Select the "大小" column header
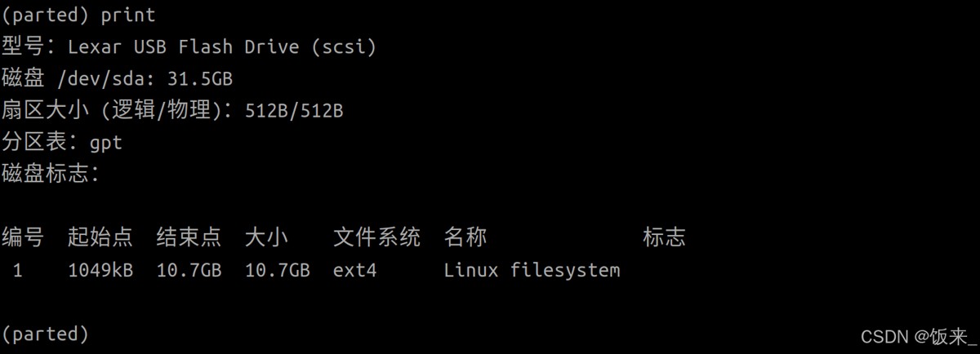980x354 pixels. point(266,237)
